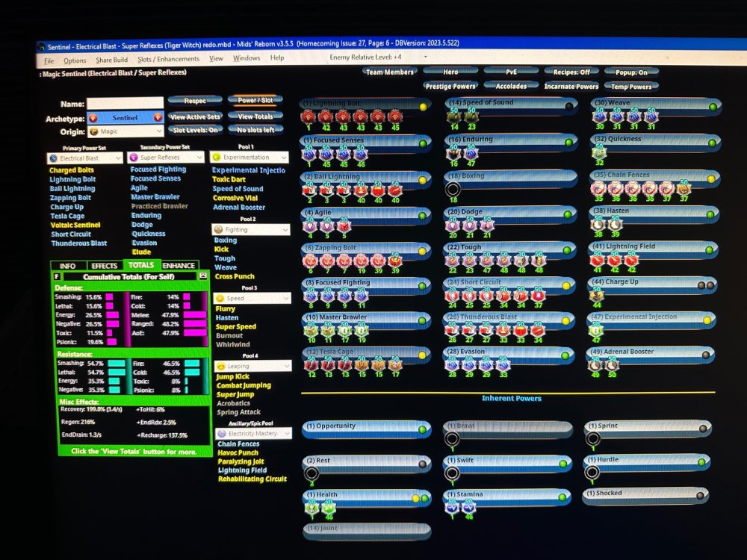The height and width of the screenshot is (560, 747).
Task: Open the Primary Power Set dropdown
Action: click(84, 158)
